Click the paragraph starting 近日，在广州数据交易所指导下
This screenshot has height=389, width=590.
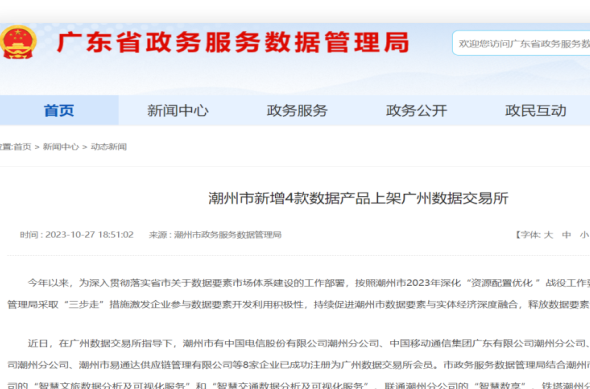click(299, 364)
